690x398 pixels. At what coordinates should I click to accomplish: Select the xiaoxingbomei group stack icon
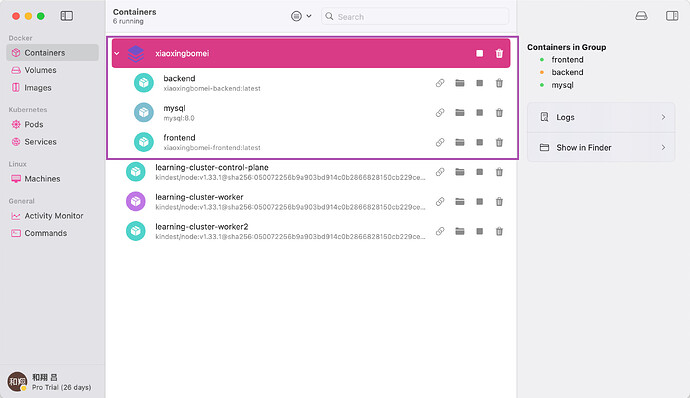click(136, 54)
